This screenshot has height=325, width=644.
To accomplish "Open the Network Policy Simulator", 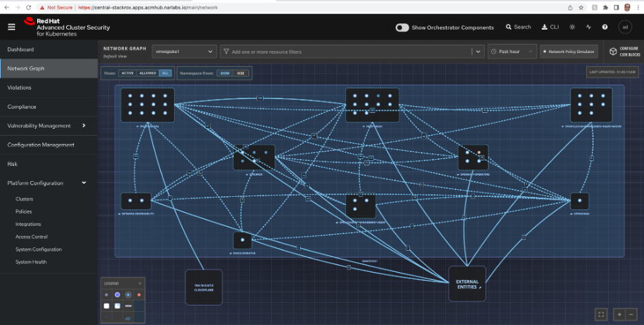I will coord(569,52).
